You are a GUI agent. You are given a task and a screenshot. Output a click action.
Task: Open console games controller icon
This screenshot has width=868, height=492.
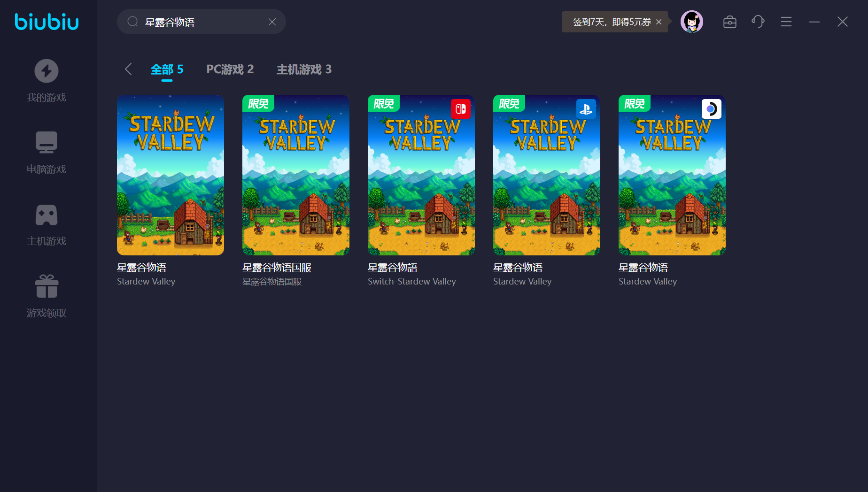pos(46,215)
